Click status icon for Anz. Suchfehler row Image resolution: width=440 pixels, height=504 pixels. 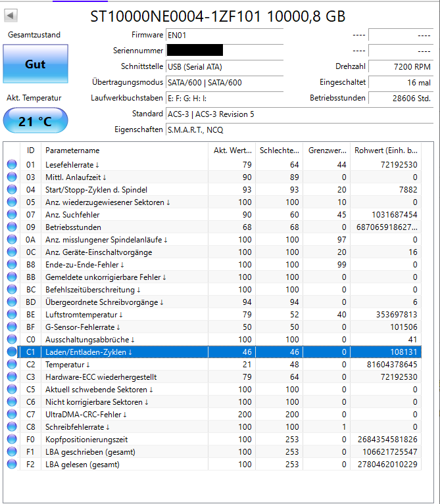coord(12,214)
